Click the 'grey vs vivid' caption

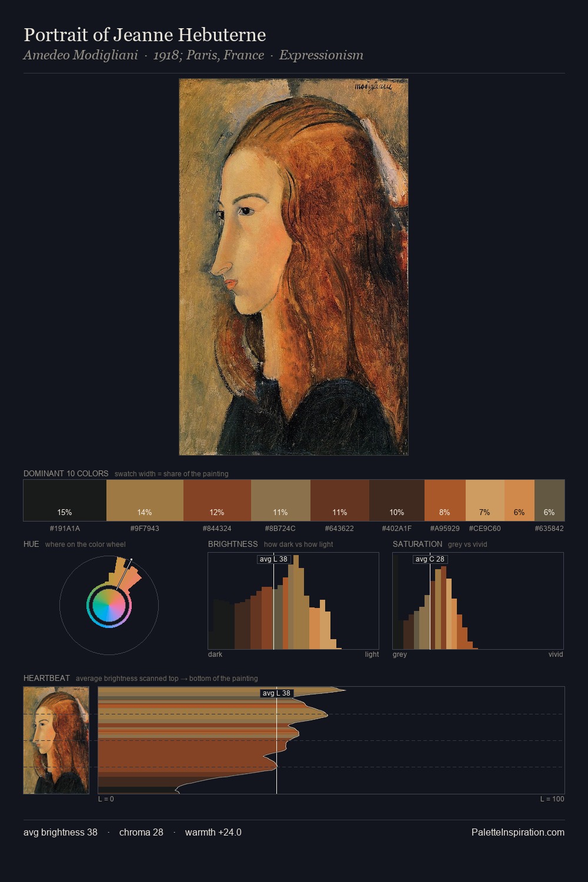(x=467, y=544)
